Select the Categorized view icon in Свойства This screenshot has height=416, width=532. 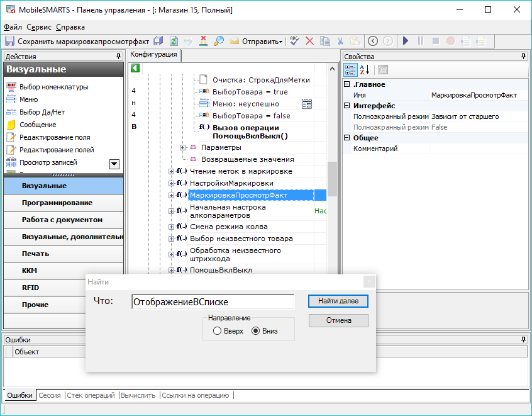coord(350,70)
